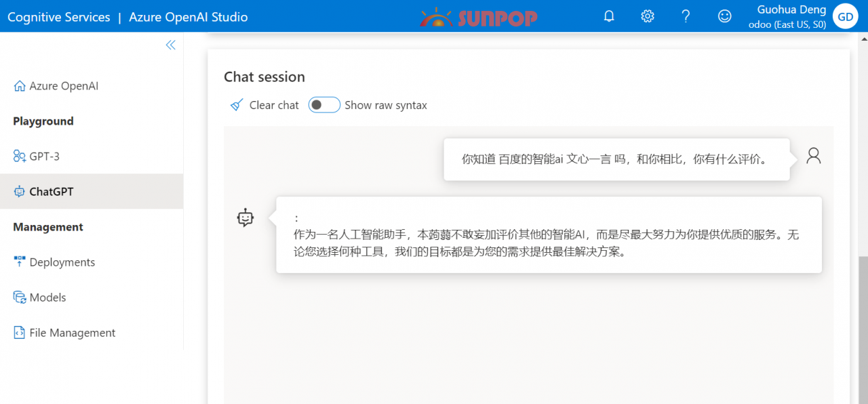Clear the chat session
Viewport: 868px width, 404px height.
(x=263, y=104)
